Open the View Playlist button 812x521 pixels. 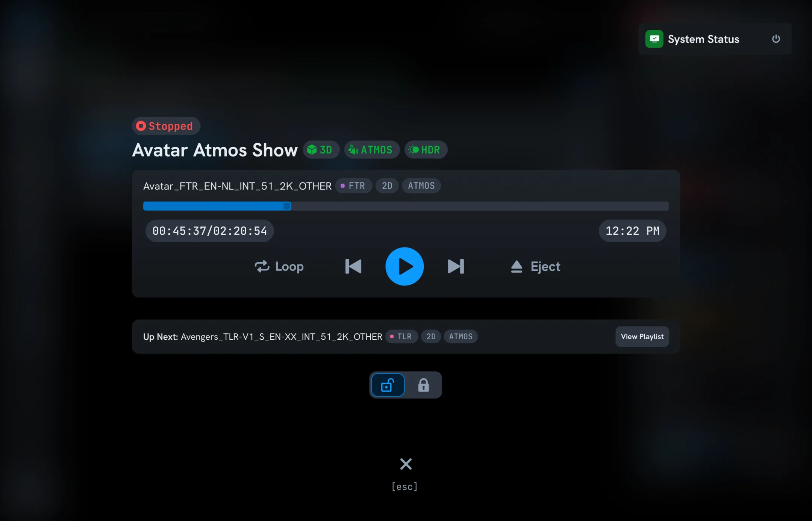point(642,336)
